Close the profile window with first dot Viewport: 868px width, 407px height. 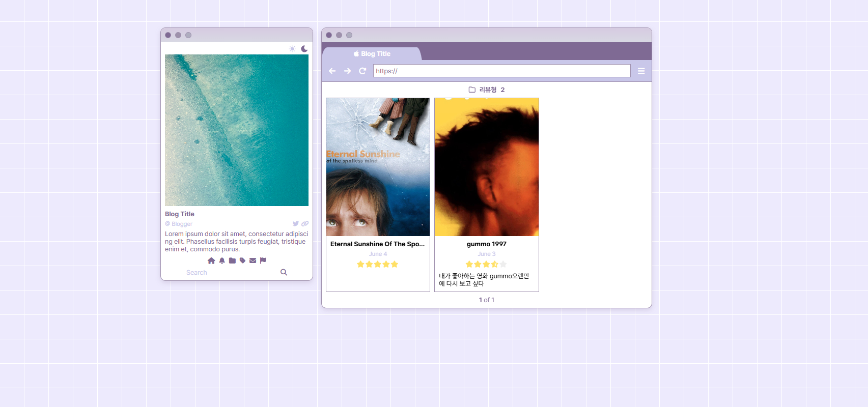(168, 35)
